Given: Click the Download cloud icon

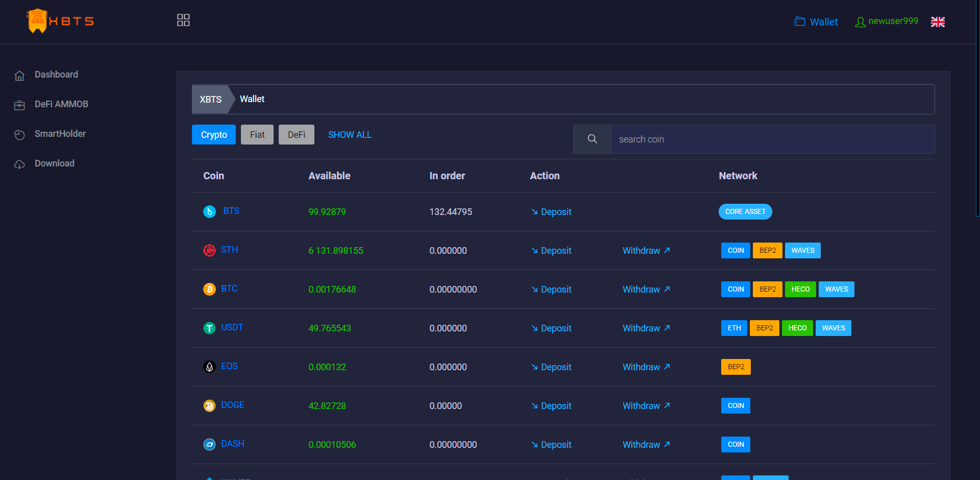Looking at the screenshot, I should [19, 164].
